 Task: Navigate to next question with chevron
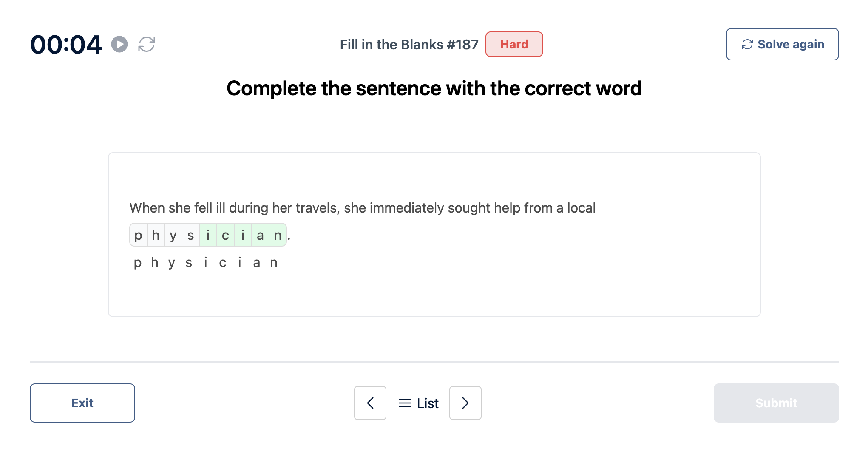(x=465, y=403)
